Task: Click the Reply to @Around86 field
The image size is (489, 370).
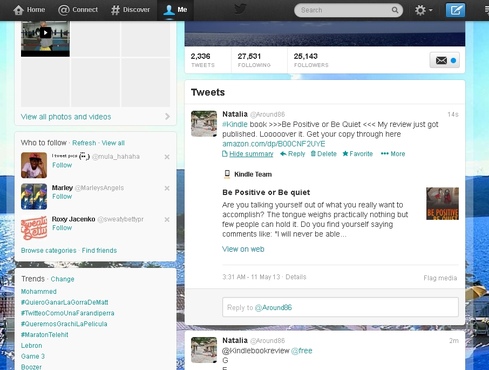Action: point(340,307)
